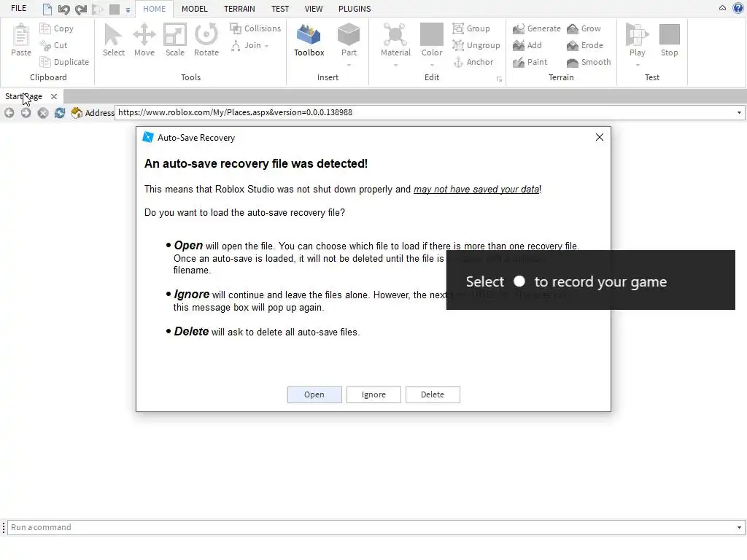Click the Group icon

point(458,28)
